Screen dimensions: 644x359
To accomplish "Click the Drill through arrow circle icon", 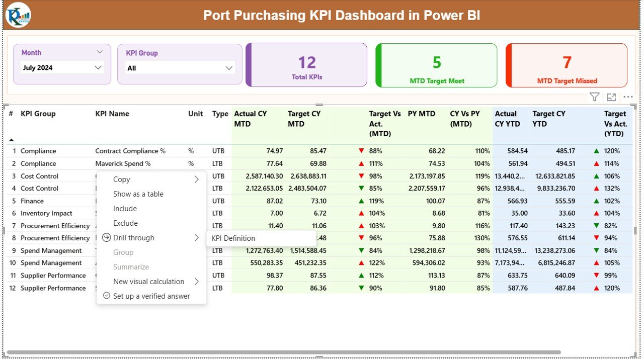I will pos(106,238).
